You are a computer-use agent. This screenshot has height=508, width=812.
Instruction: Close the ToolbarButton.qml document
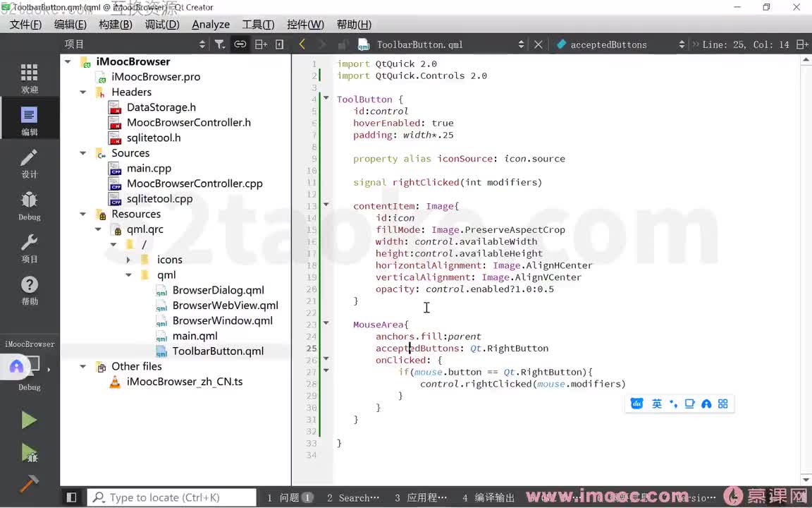[x=538, y=44]
